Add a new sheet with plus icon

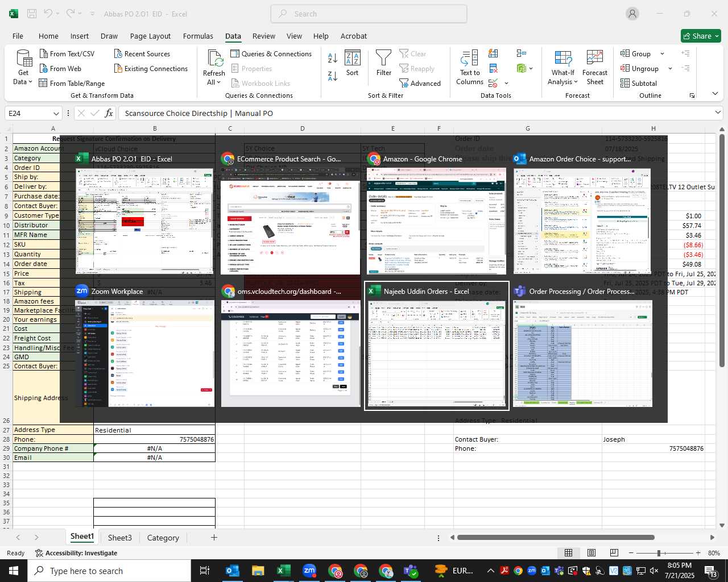coord(214,537)
